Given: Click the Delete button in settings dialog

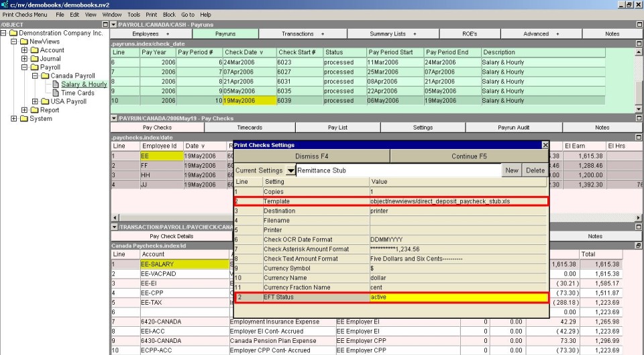Looking at the screenshot, I should coord(535,170).
